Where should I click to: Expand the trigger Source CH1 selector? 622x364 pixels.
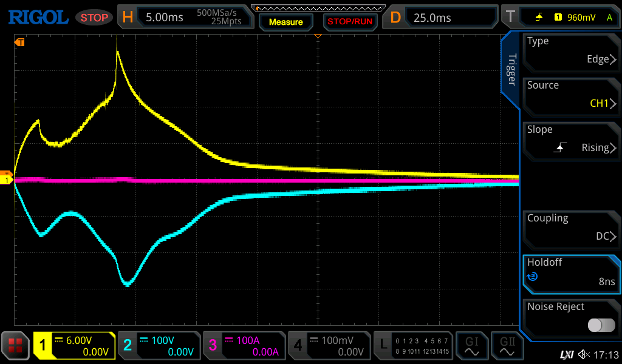click(570, 95)
